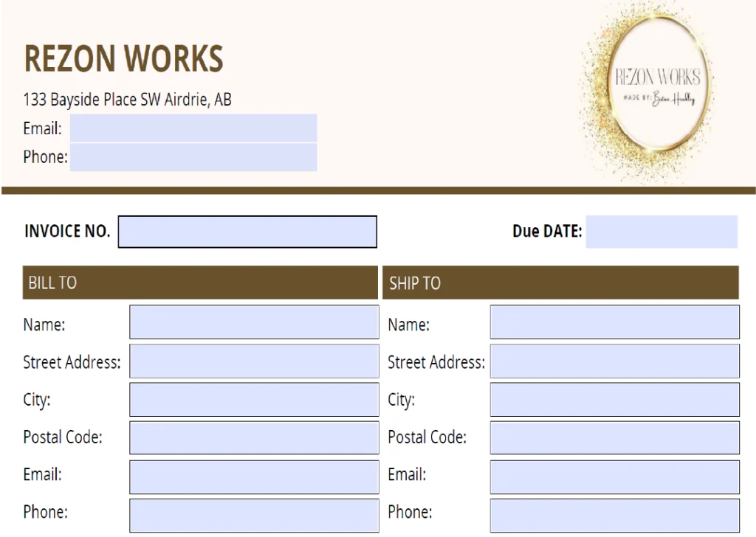Click the Rezon Works gold glitter logo
Image resolution: width=756 pixels, height=537 pixels.
tap(657, 90)
